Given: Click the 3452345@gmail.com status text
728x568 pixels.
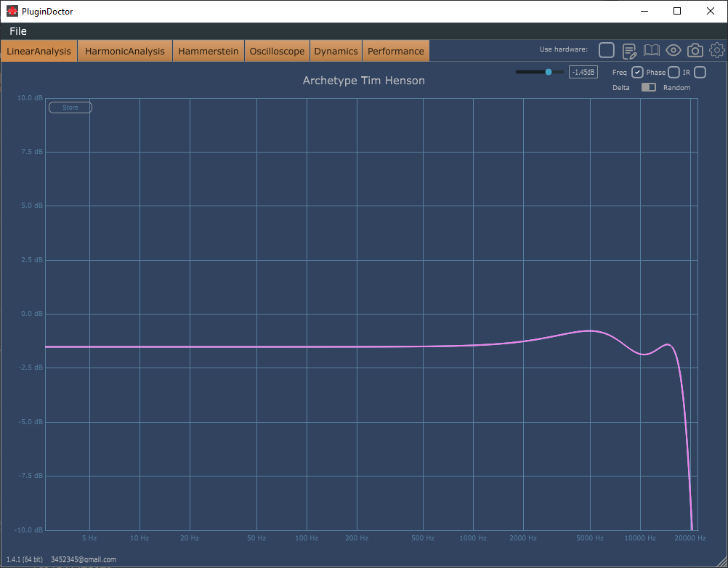Looking at the screenshot, I should 84,559.
